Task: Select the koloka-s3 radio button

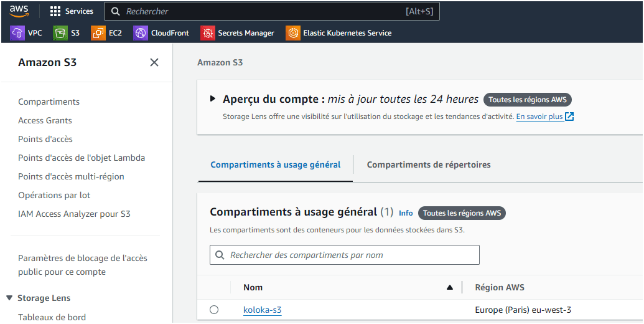Action: tap(214, 310)
